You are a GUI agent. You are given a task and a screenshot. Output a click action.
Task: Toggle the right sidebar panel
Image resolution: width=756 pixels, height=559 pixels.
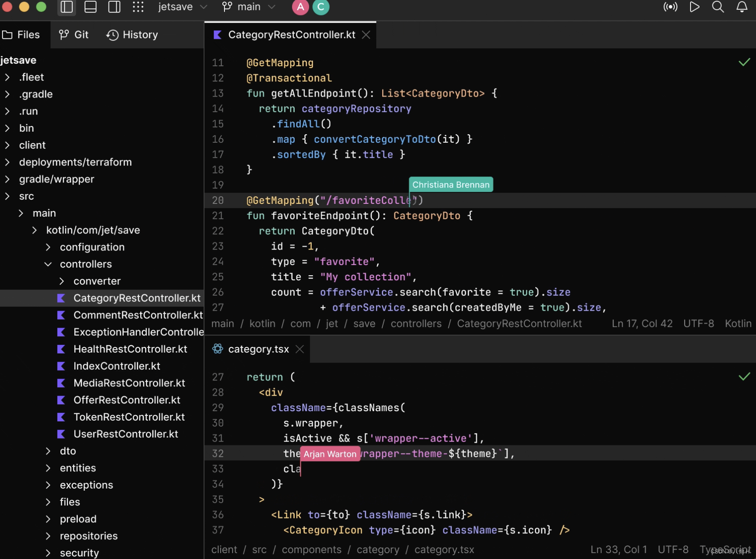[114, 7]
